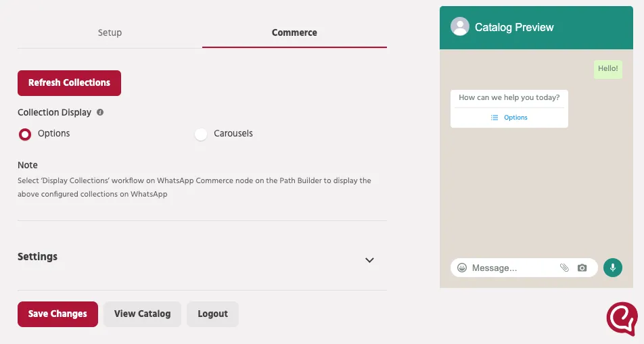Click the emoji icon in message bar

pos(462,268)
